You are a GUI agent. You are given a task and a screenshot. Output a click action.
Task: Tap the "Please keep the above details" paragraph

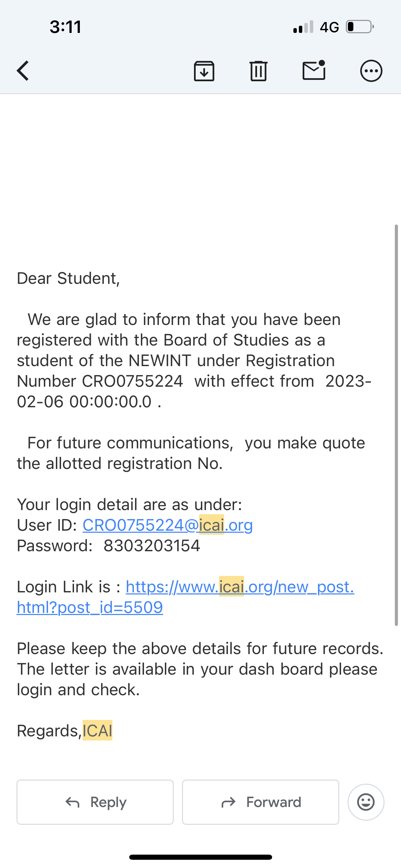point(200,669)
